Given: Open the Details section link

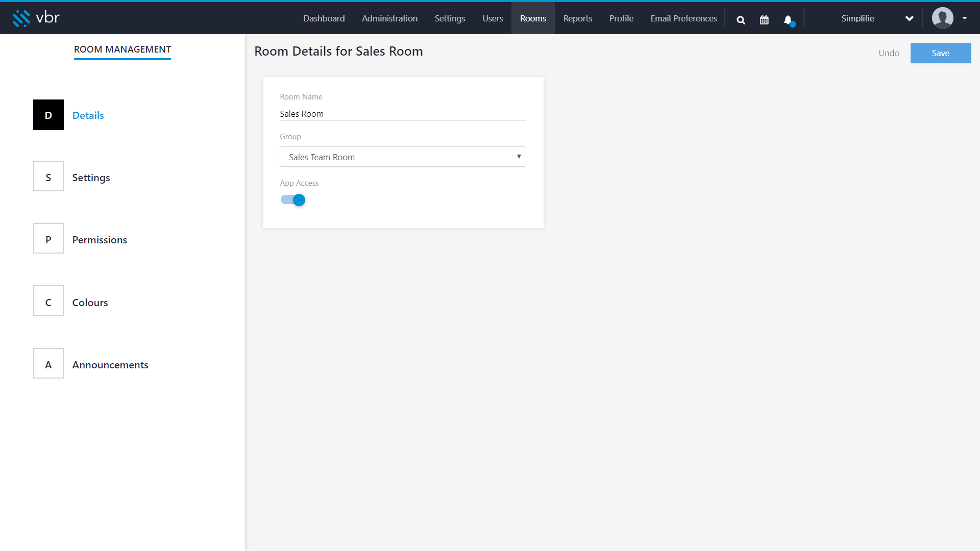Looking at the screenshot, I should (88, 115).
